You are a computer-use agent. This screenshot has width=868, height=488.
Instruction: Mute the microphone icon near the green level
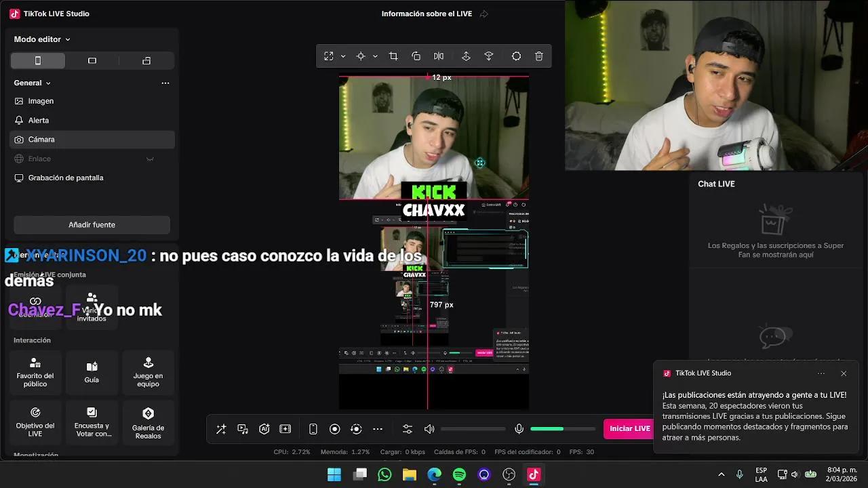(519, 428)
